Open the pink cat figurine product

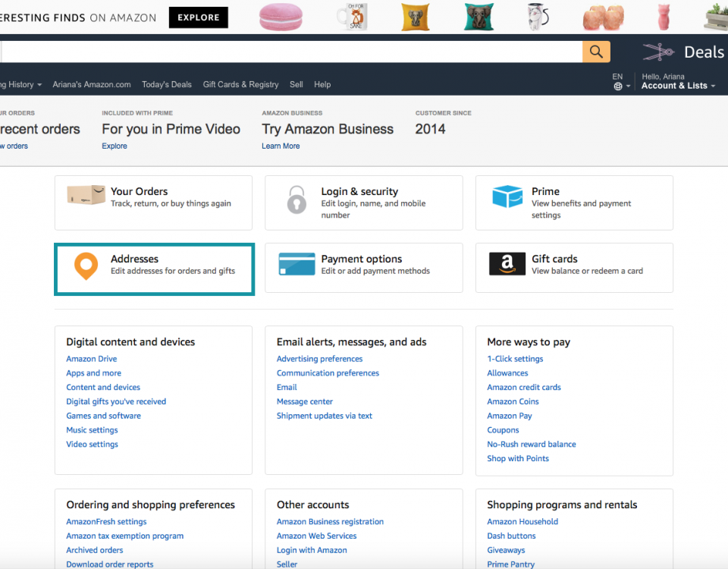[664, 17]
